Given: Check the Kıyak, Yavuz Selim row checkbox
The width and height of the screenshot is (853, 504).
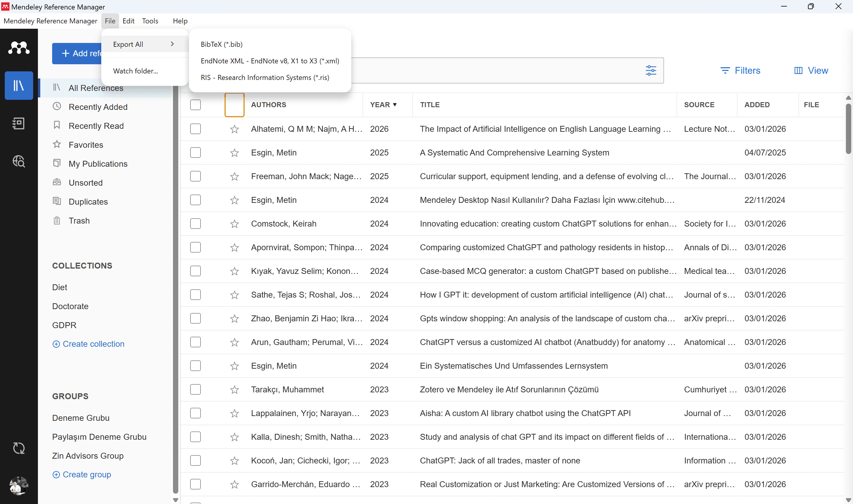Looking at the screenshot, I should [x=195, y=271].
